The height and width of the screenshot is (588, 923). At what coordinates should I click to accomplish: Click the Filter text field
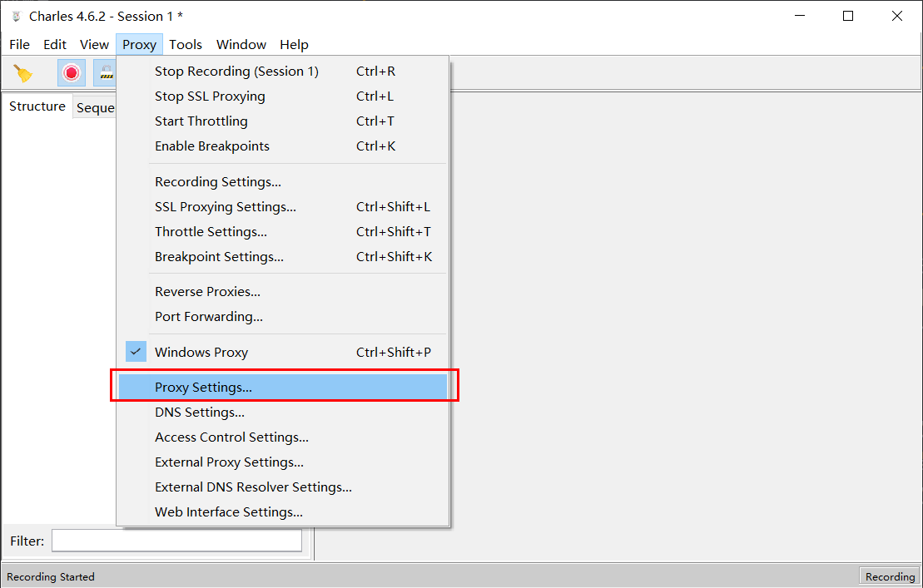tap(176, 541)
